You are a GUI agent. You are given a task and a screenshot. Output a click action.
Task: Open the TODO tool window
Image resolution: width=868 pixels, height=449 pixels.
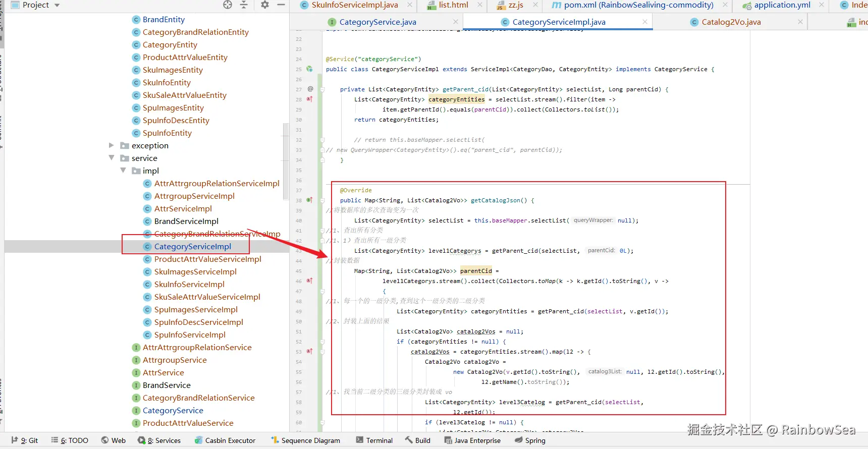coord(70,440)
